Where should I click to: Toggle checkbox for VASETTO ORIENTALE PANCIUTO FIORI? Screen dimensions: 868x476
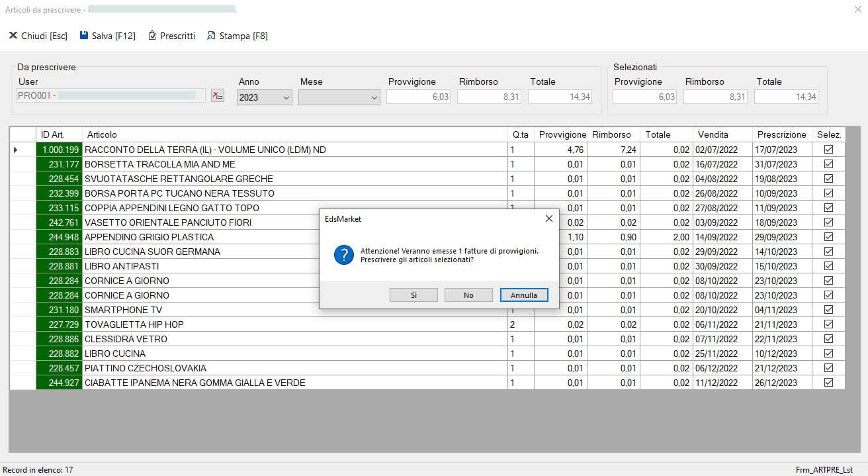[x=828, y=222]
